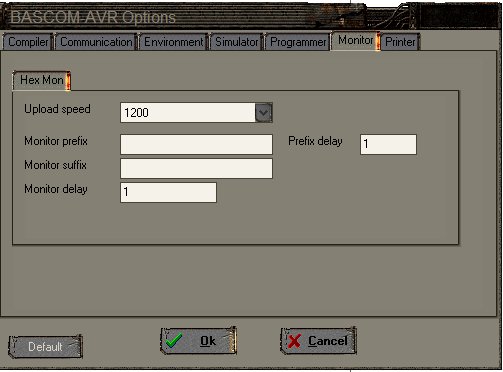The image size is (503, 372).
Task: Click the Monitor tab
Action: click(x=355, y=41)
